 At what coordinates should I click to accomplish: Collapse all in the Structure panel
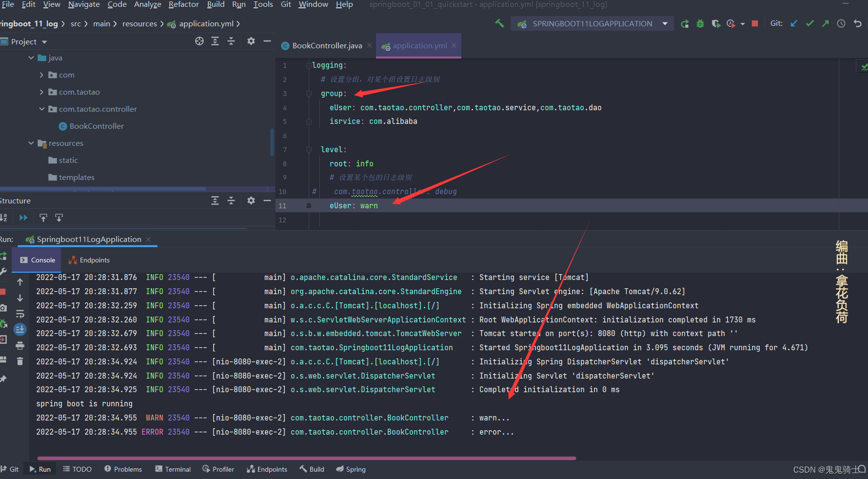pyautogui.click(x=231, y=200)
